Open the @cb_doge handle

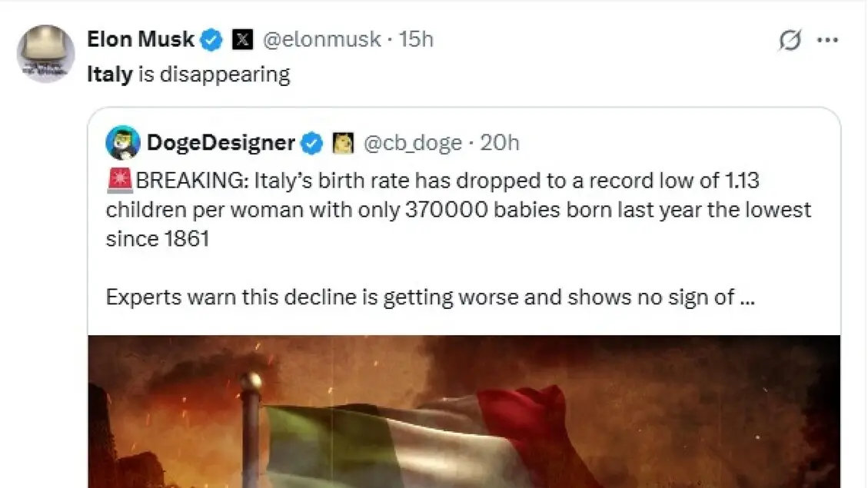412,143
